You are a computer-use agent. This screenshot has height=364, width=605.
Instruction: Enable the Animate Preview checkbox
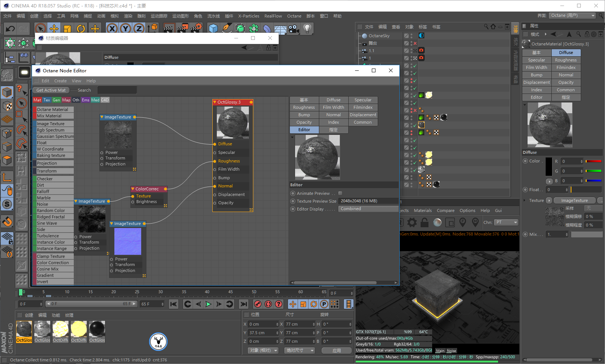point(340,193)
